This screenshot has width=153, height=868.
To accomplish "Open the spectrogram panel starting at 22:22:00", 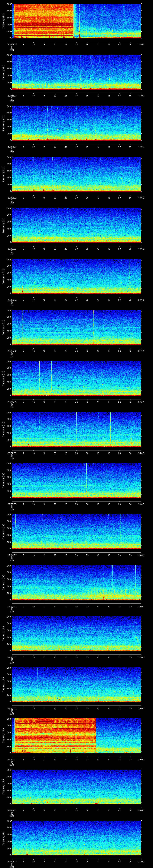I will [x=76, y=429].
